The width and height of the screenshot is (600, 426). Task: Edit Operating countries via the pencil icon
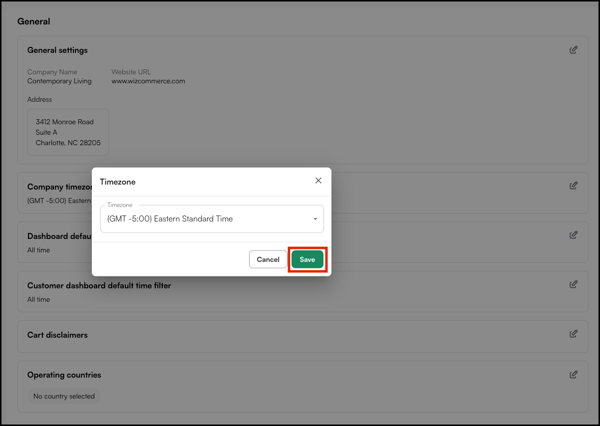click(x=573, y=375)
